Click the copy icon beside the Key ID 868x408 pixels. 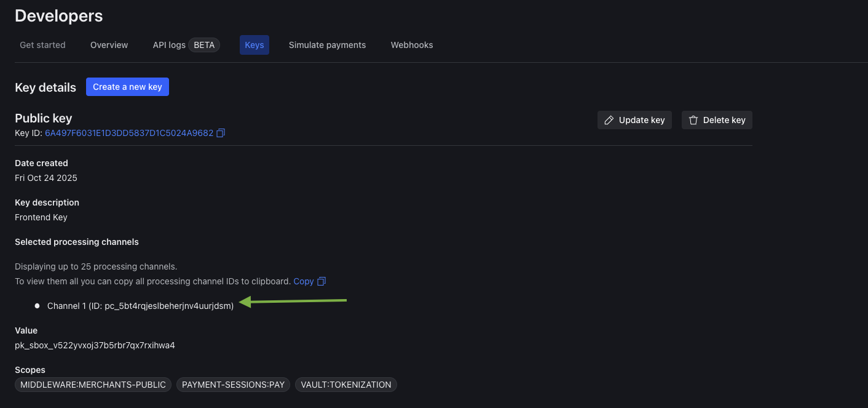[x=221, y=133]
